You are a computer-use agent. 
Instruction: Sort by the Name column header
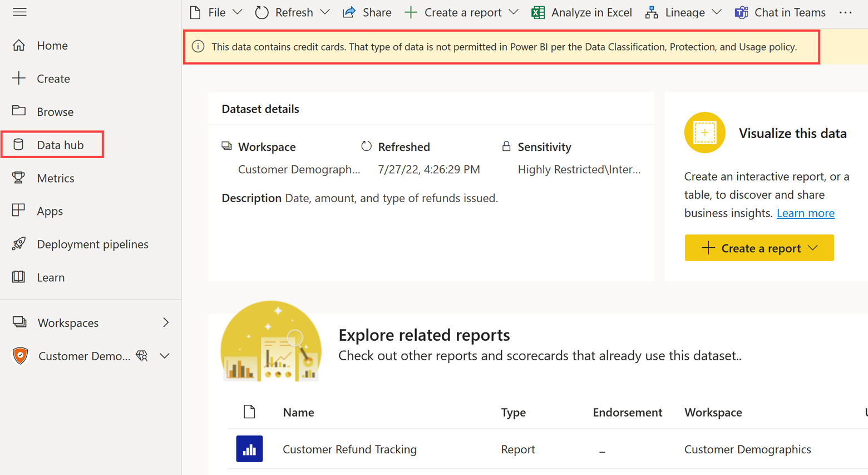[x=298, y=412]
